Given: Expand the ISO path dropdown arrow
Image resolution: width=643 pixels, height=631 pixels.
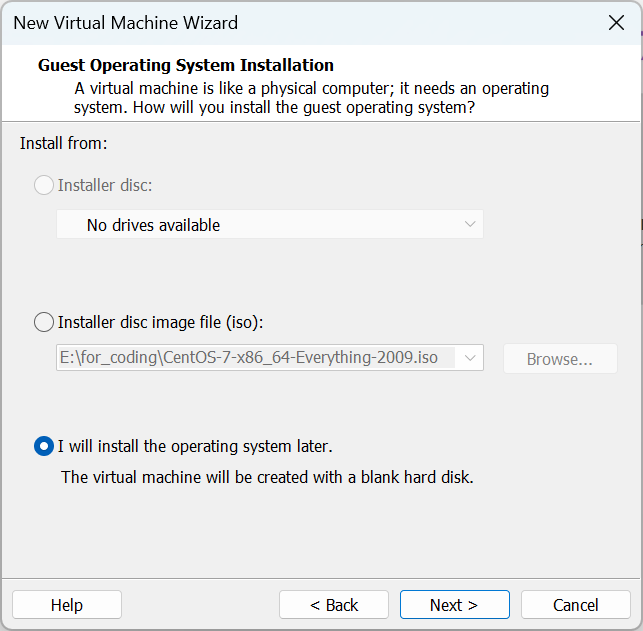Looking at the screenshot, I should (470, 358).
